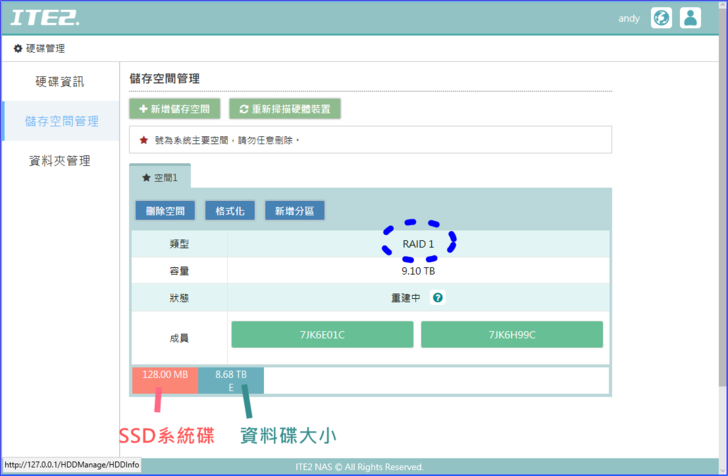Click the 新增儲存空間 button
Image resolution: width=728 pixels, height=476 pixels.
point(175,108)
